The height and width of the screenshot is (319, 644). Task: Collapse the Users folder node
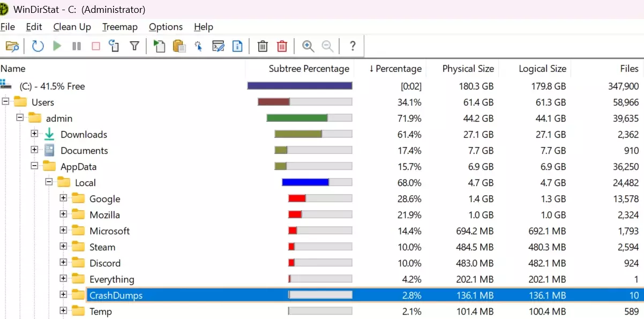pos(6,101)
